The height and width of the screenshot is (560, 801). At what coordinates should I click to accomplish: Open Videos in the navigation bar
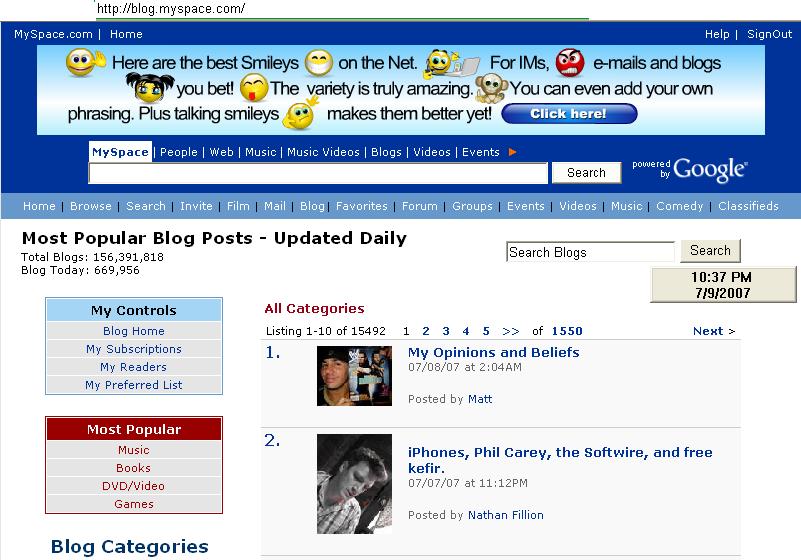click(x=577, y=206)
